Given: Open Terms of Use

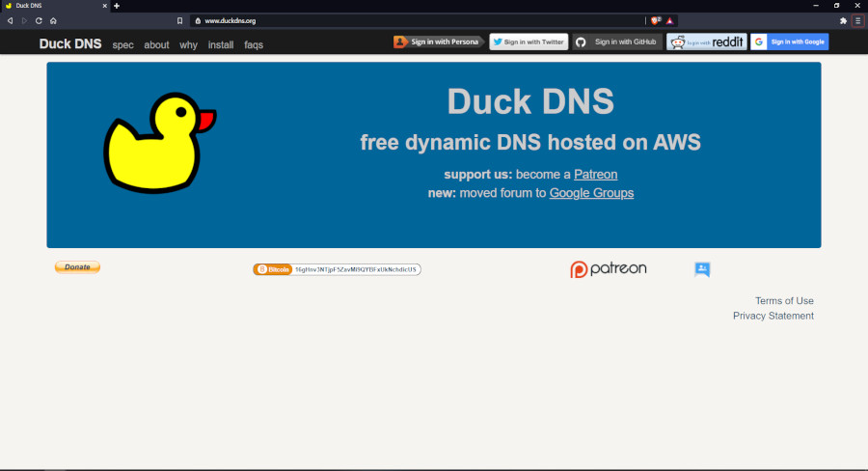Looking at the screenshot, I should point(784,301).
